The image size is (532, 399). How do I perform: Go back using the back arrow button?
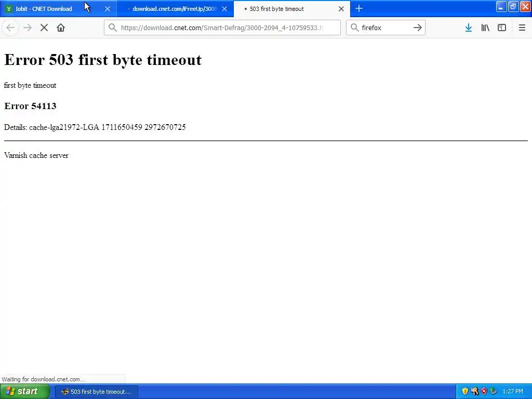click(10, 28)
